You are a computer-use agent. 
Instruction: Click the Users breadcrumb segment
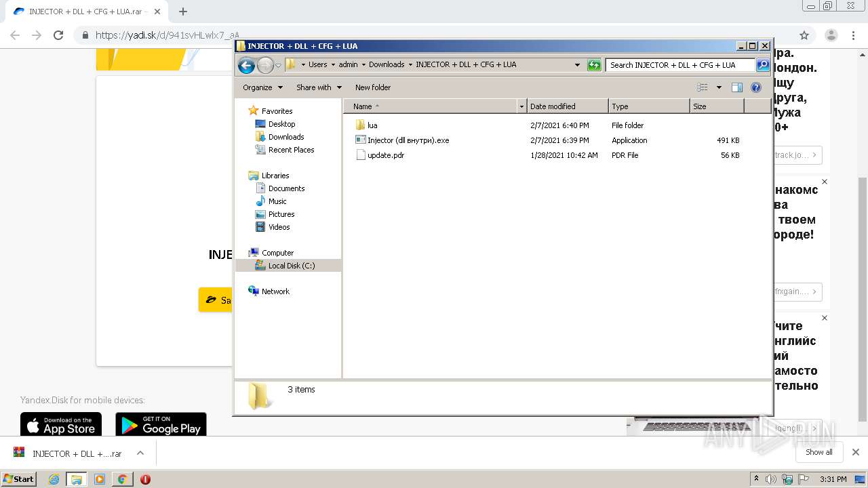(x=317, y=65)
